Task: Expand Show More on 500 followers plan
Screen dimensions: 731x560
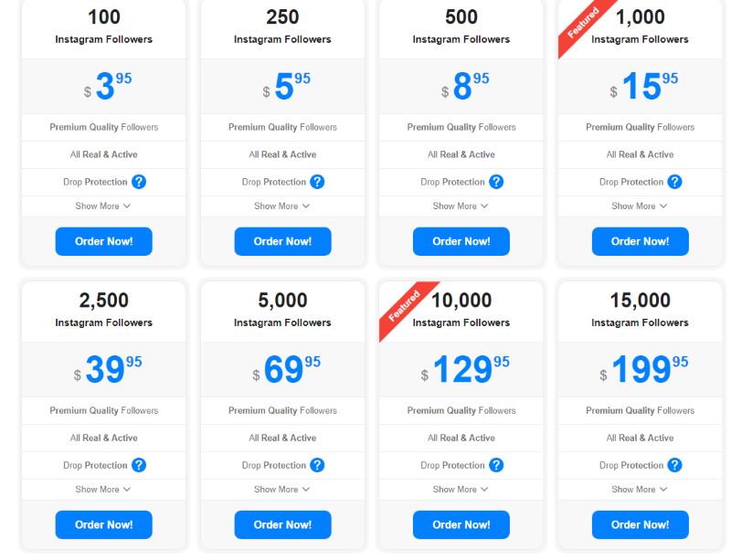Action: point(461,206)
